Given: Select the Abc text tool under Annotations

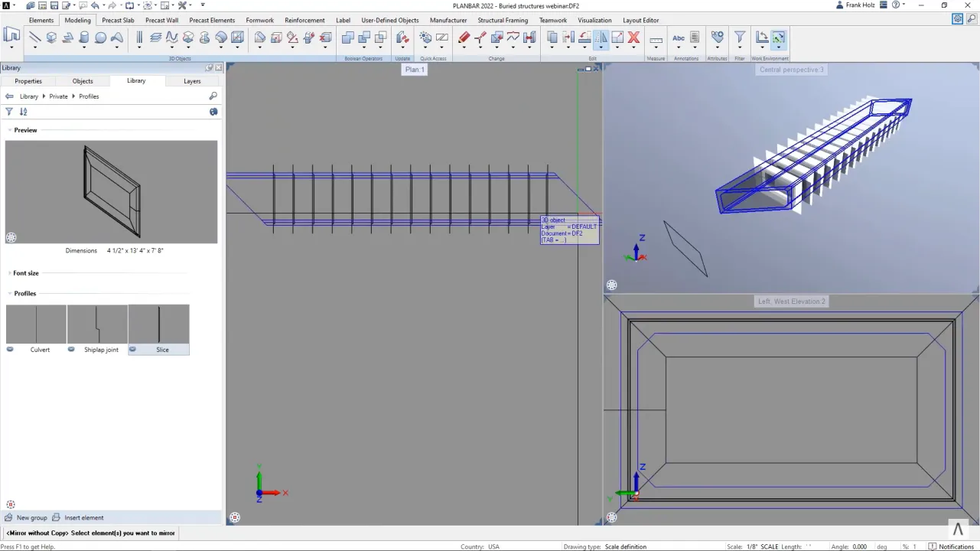Looking at the screenshot, I should click(678, 37).
